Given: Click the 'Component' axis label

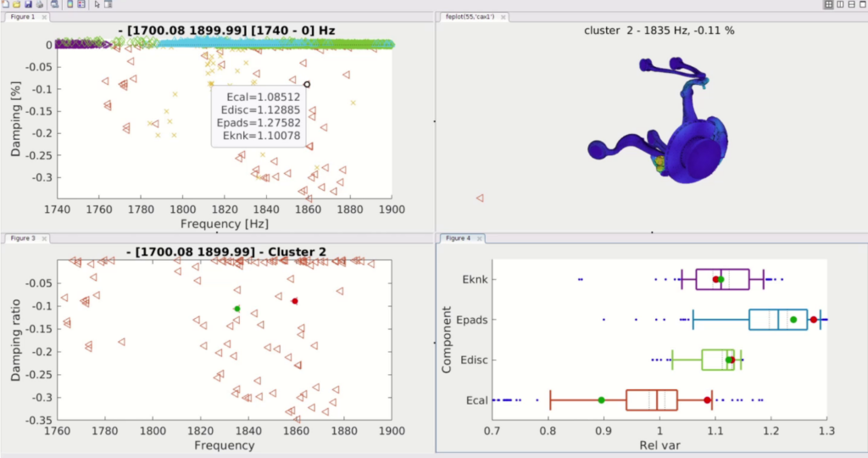Looking at the screenshot, I should click(x=446, y=339).
